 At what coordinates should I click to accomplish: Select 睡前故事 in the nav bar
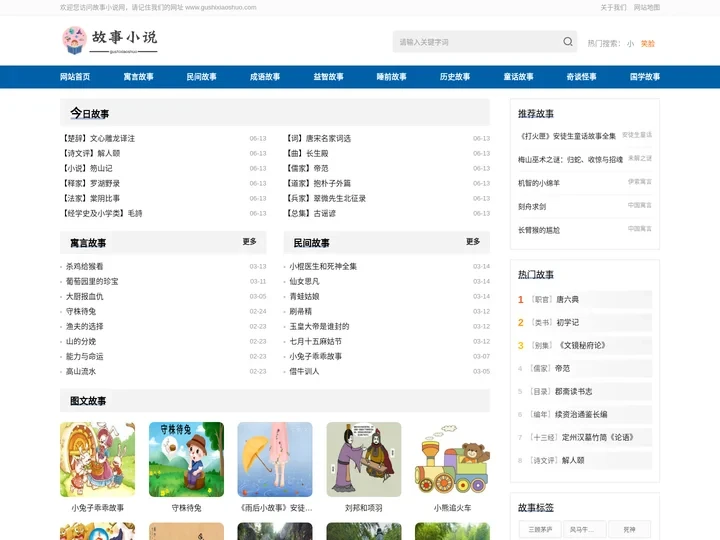pos(392,77)
